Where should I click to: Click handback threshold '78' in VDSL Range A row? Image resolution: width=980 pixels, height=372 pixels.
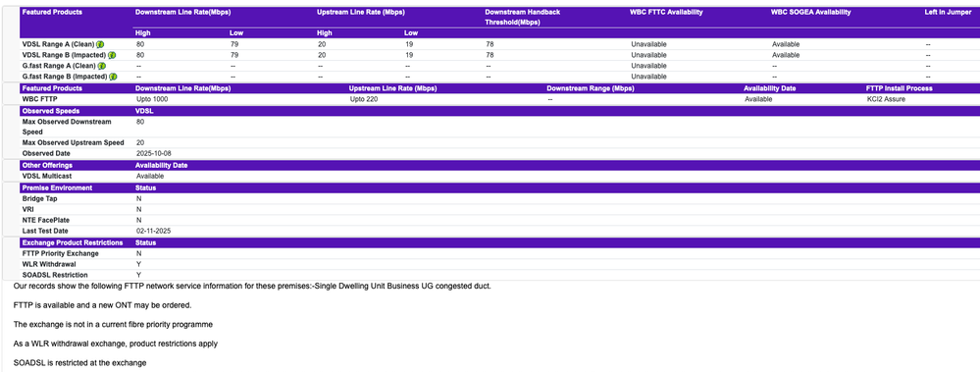(x=490, y=44)
